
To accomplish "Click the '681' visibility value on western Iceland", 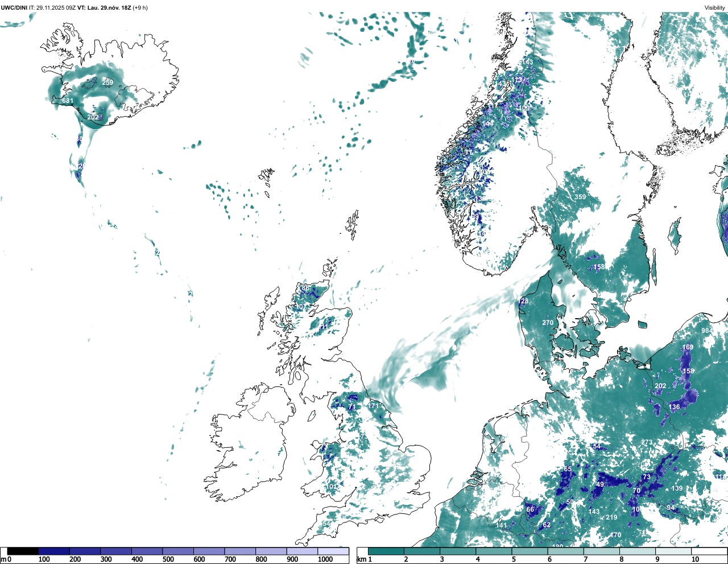I will (x=68, y=101).
